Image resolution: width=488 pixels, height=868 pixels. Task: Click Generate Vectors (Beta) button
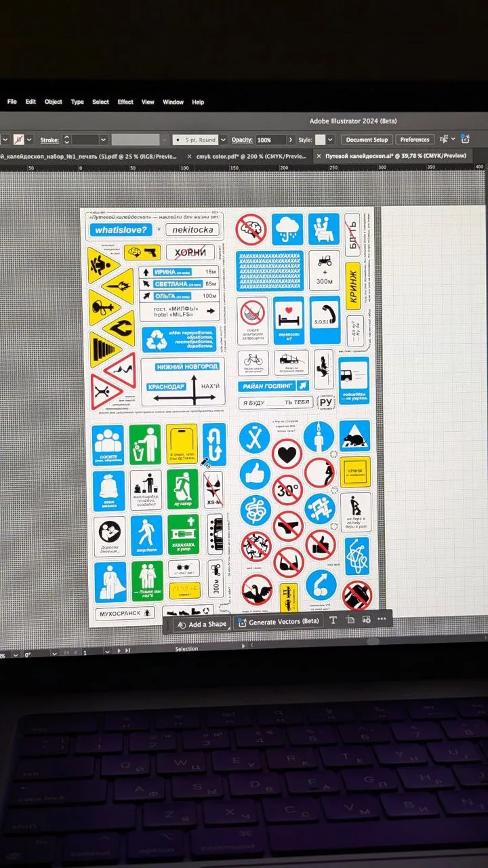coord(278,622)
